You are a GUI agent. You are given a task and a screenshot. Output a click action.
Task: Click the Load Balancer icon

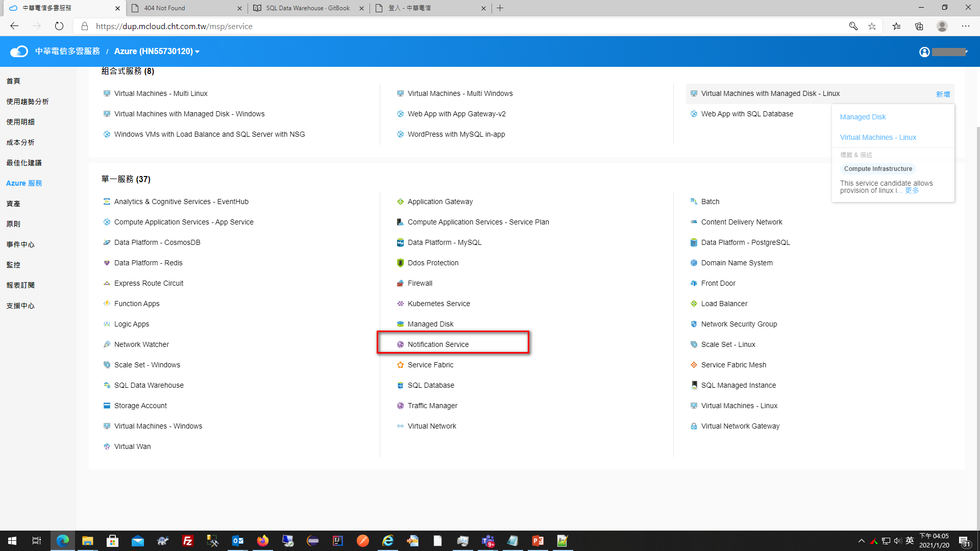(694, 304)
